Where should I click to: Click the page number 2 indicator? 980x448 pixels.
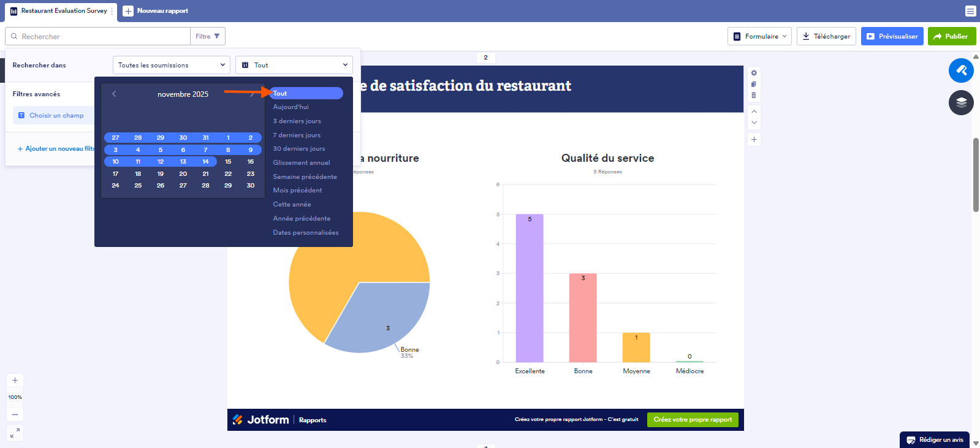[x=486, y=58]
